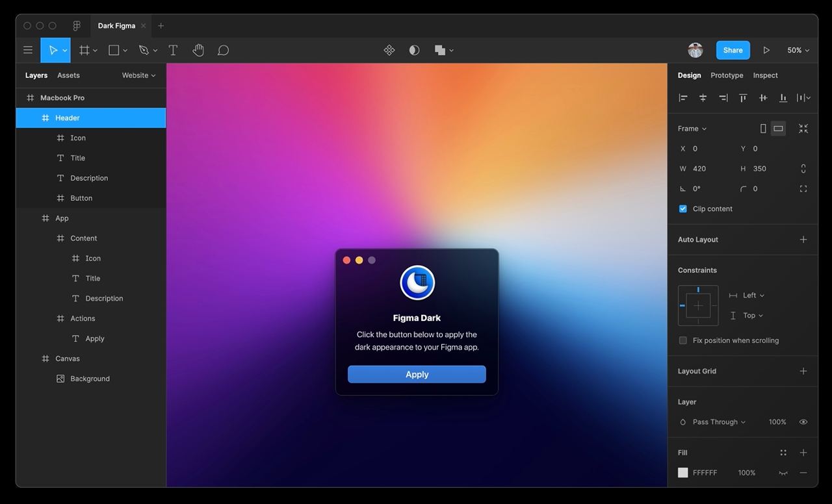832x504 pixels.
Task: Enable Fix position when scrolling
Action: point(682,340)
